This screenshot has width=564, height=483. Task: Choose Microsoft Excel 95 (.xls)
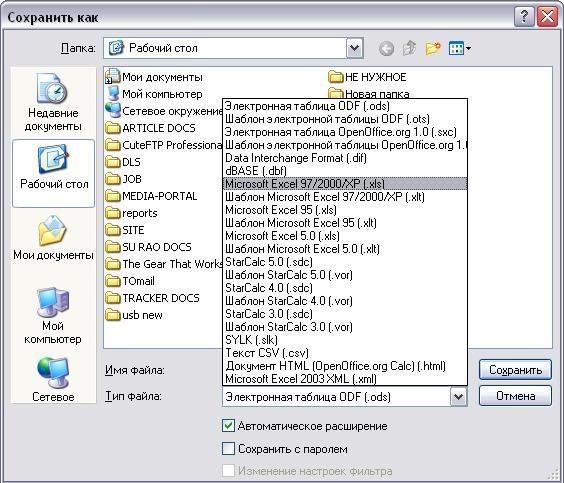(345, 210)
